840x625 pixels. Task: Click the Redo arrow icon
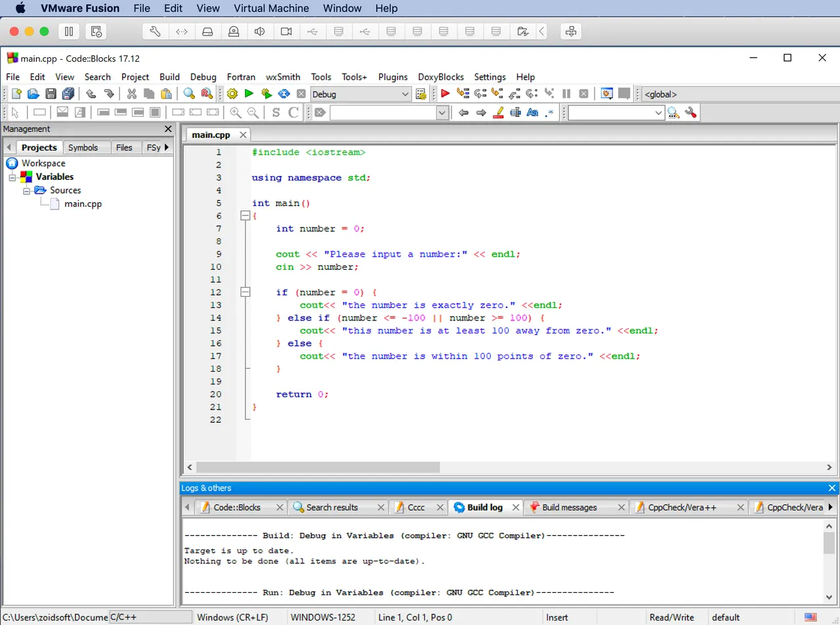click(109, 94)
